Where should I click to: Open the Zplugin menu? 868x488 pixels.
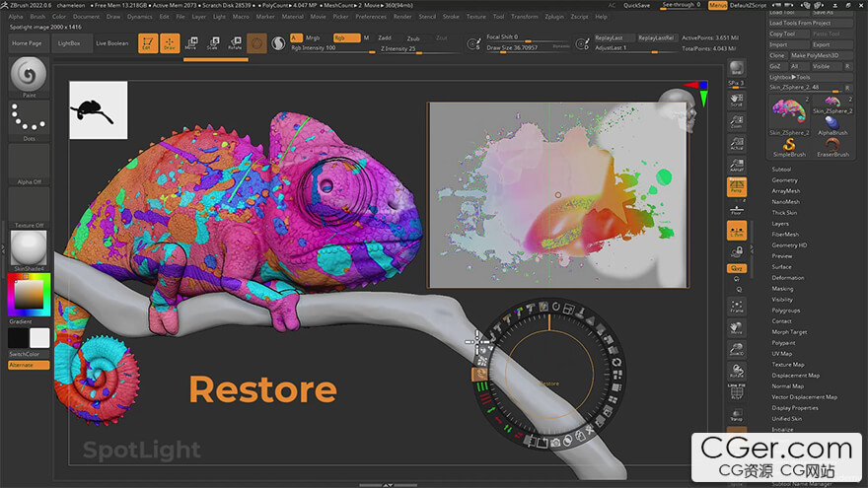[x=554, y=17]
